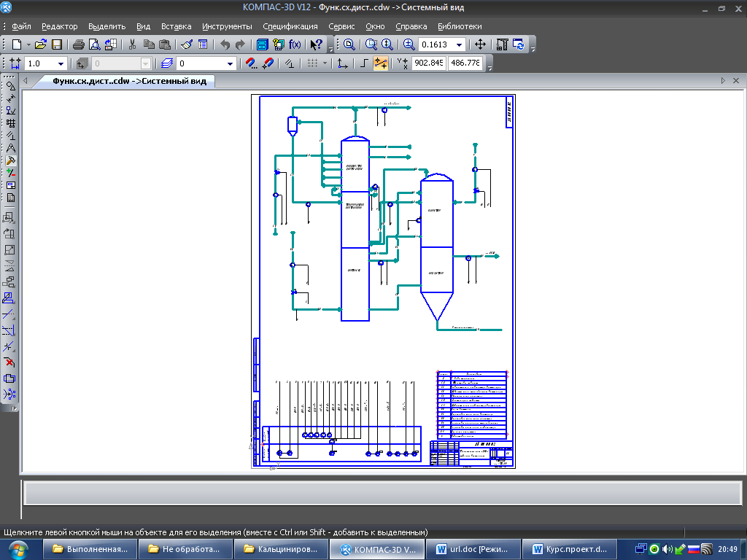747x560 pixels.
Task: Open the view scale 1.0 dropdown
Action: [61, 63]
